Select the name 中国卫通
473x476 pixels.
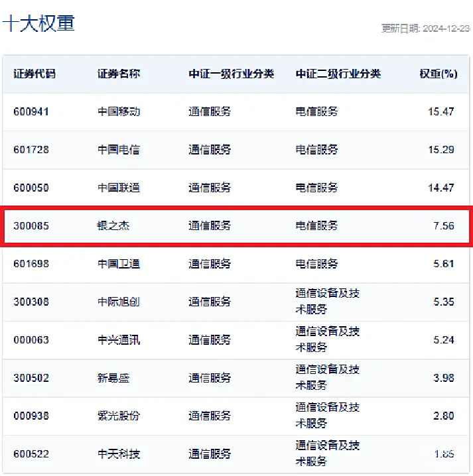point(119,264)
